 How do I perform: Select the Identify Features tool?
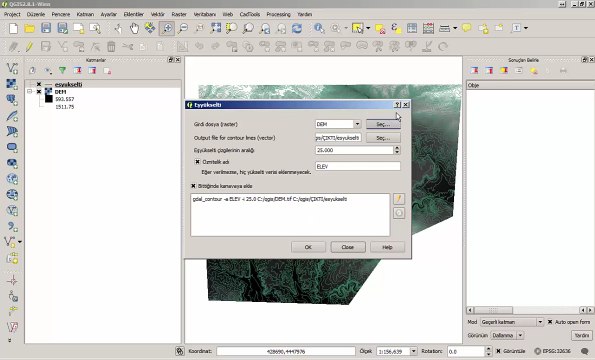pyautogui.click(x=319, y=28)
